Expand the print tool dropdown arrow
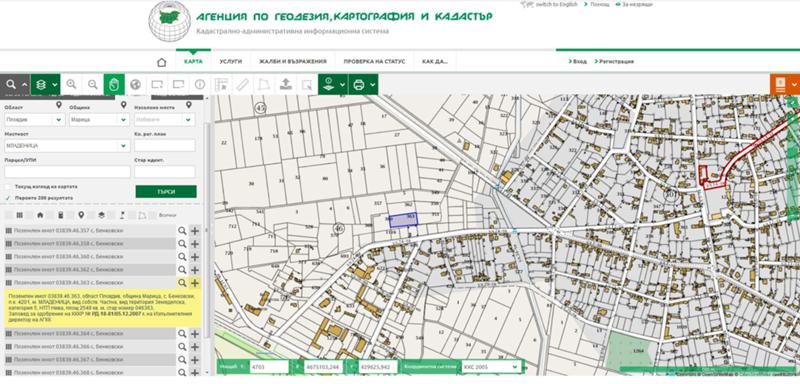The width and height of the screenshot is (800, 384). tap(372, 85)
